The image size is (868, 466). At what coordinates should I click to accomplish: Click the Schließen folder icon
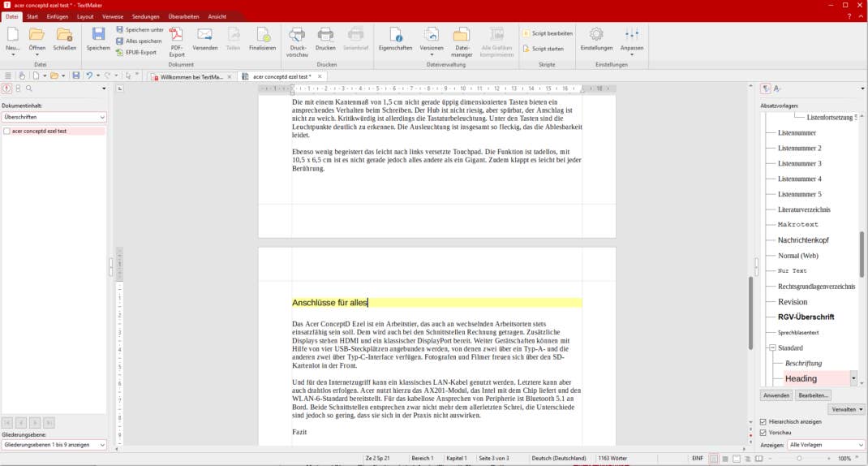(64, 34)
